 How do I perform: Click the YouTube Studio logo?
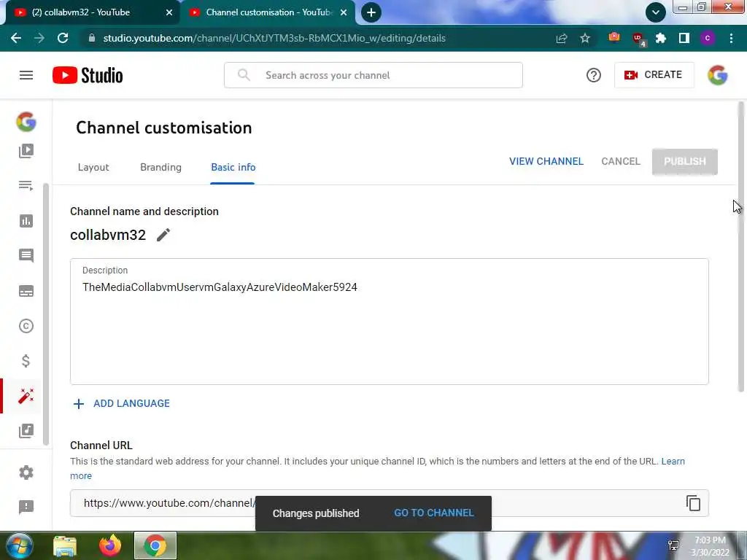coord(88,75)
